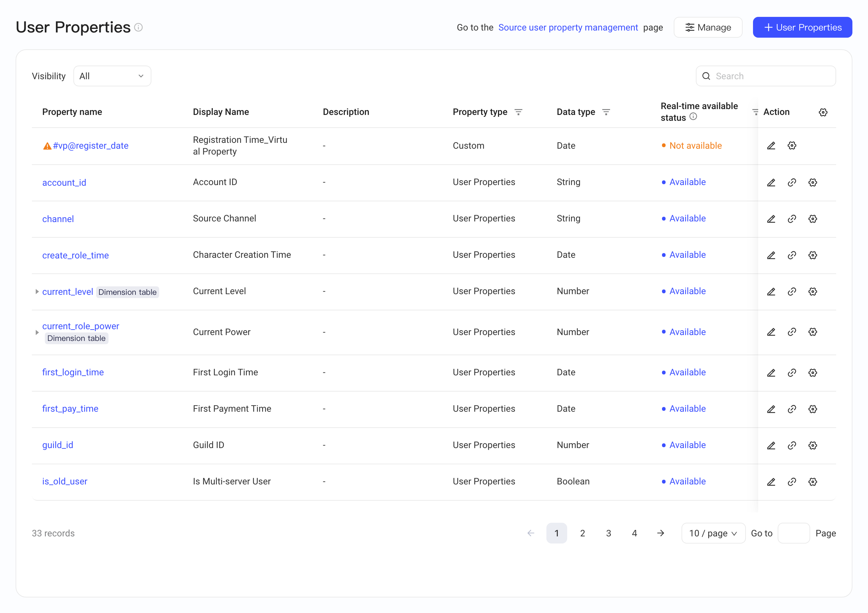868x613 pixels.
Task: Click the link icon for is_old_user
Action: pyautogui.click(x=792, y=482)
